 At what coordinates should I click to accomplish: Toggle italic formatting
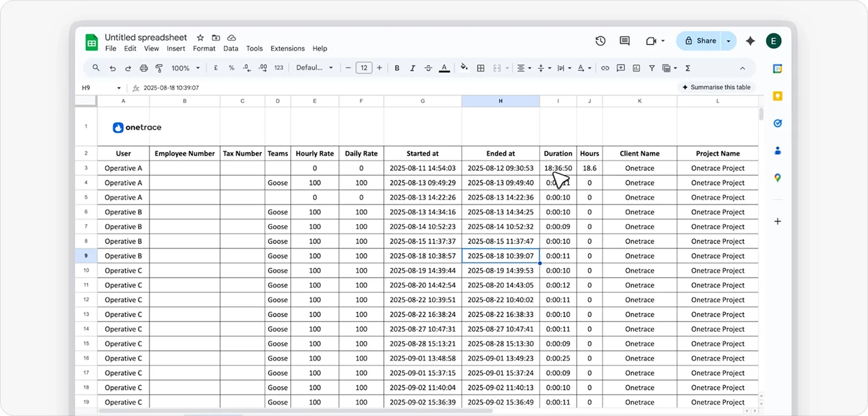(x=413, y=68)
